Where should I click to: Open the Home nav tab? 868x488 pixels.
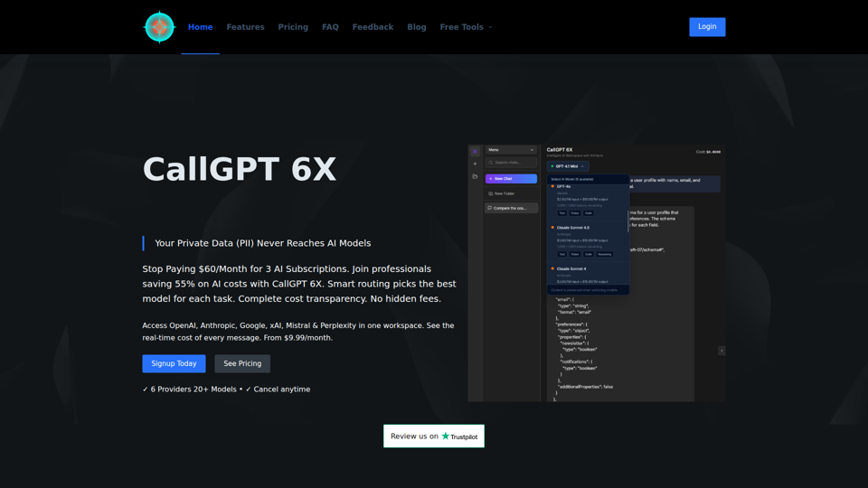201,26
